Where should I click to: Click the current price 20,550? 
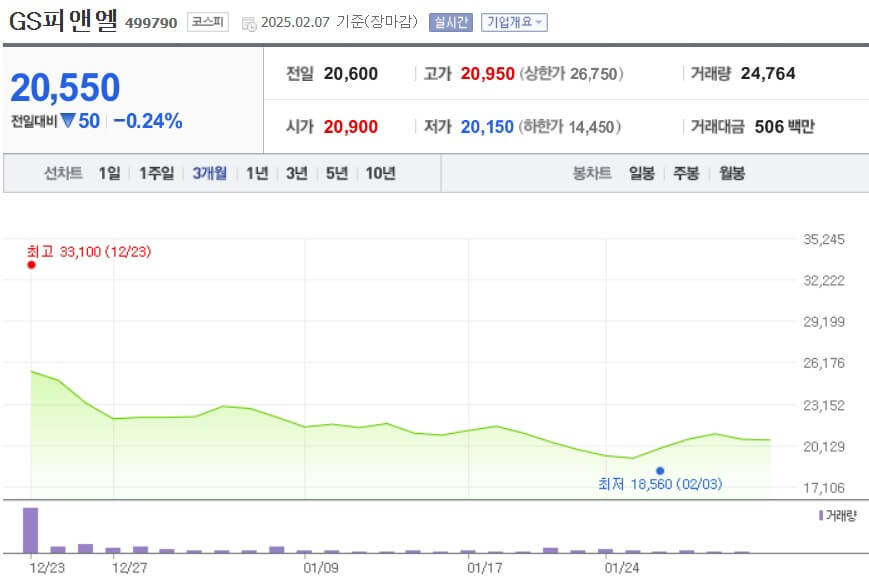point(65,88)
